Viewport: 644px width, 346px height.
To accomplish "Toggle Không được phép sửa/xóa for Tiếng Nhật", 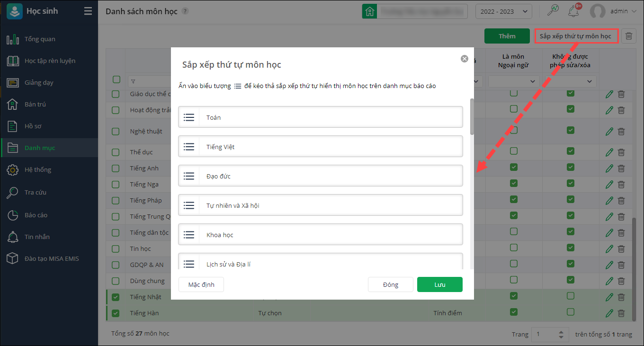I will 571,296.
